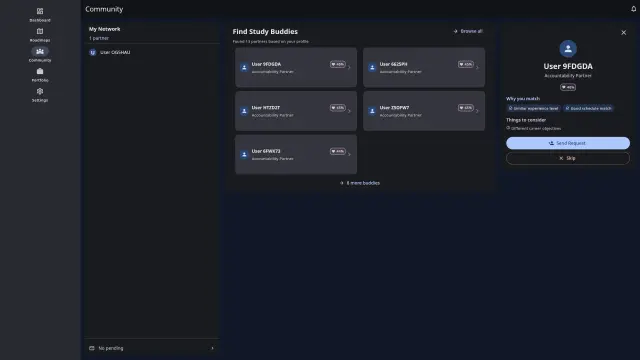Click Similar experience level tag
Screen dimensions: 640x360
click(533, 109)
